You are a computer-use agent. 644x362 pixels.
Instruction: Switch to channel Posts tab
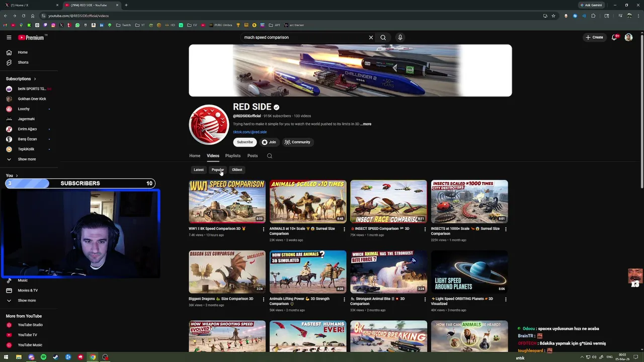(253, 156)
